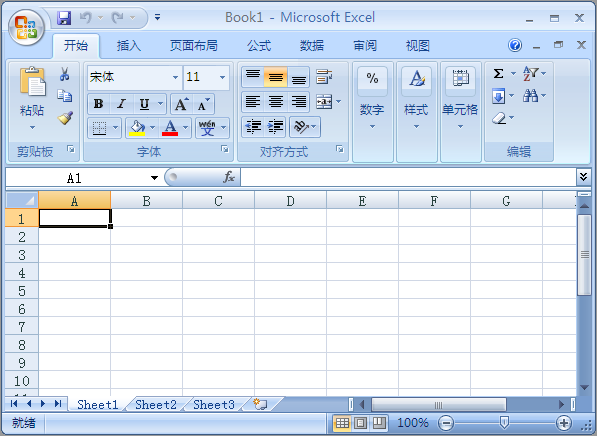Click the Increase Indent icon
Screen dimensions: 597x436
[275, 126]
